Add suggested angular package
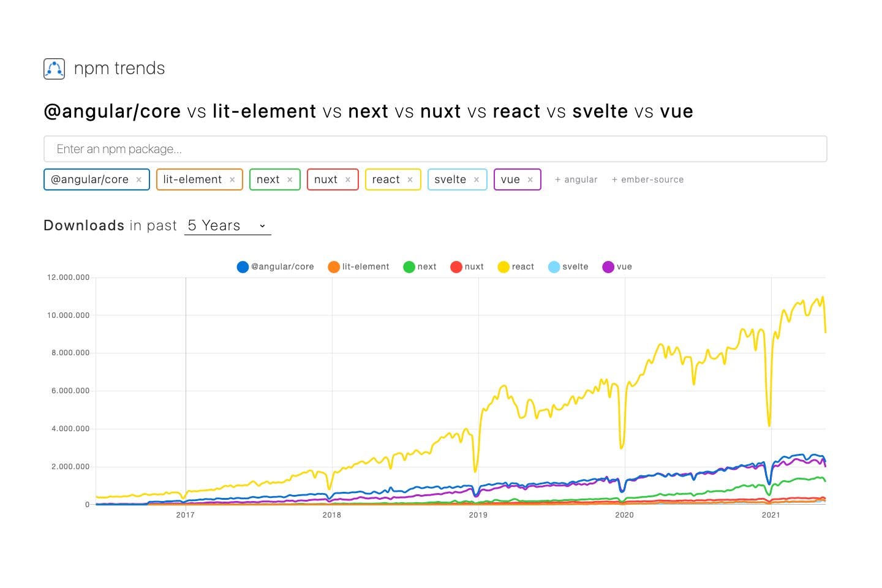882x588 pixels. pos(576,179)
